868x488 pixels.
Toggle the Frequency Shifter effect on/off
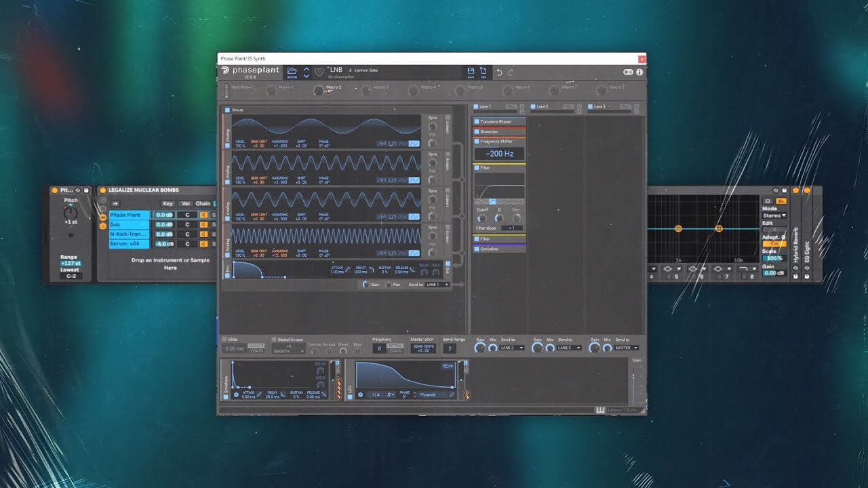pos(477,142)
